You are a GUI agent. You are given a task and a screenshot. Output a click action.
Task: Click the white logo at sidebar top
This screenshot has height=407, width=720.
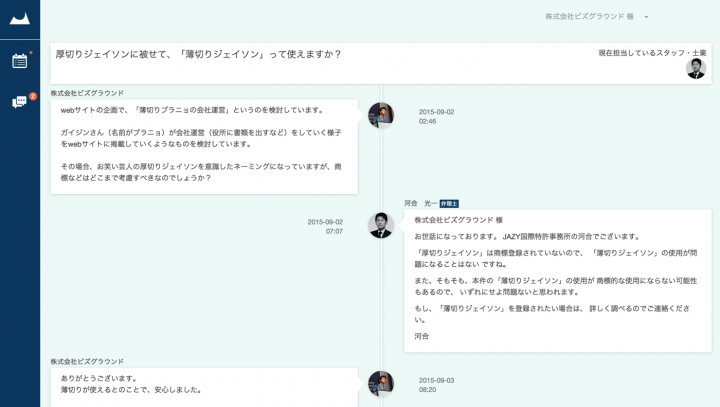point(20,19)
